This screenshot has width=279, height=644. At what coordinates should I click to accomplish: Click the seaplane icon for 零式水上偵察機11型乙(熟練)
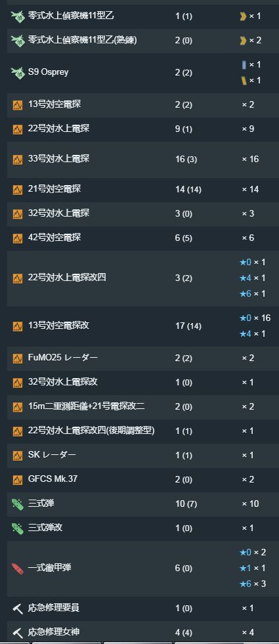(x=18, y=40)
